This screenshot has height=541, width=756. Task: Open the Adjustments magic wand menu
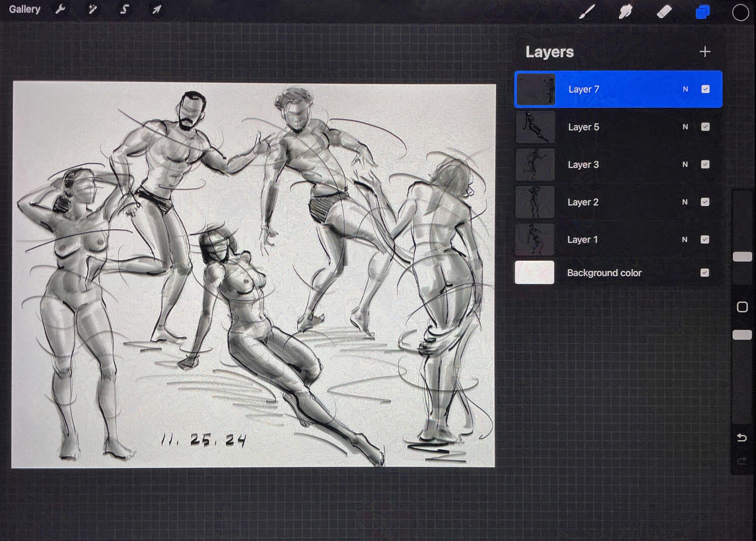[92, 10]
